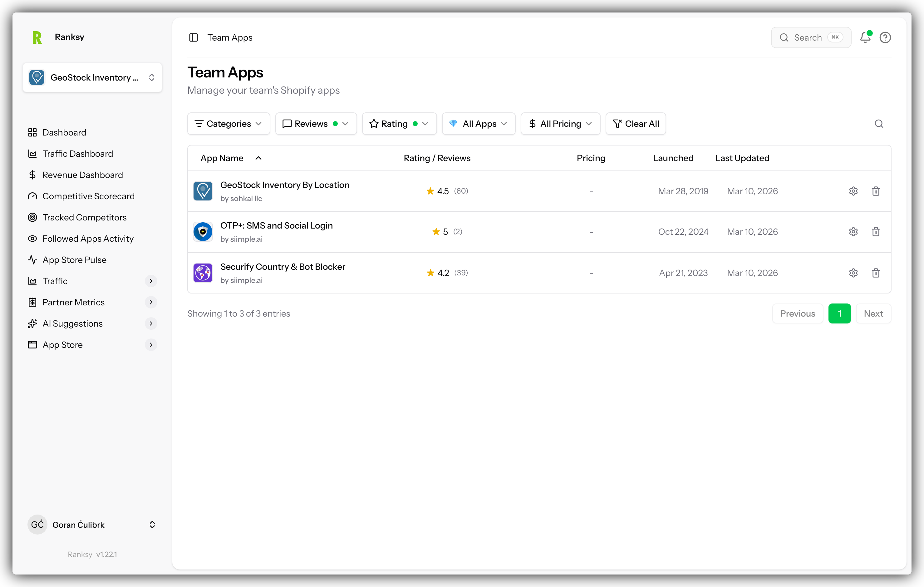Image resolution: width=924 pixels, height=587 pixels.
Task: Open settings gear for Securify Country & Bot Blocker
Action: tap(853, 273)
